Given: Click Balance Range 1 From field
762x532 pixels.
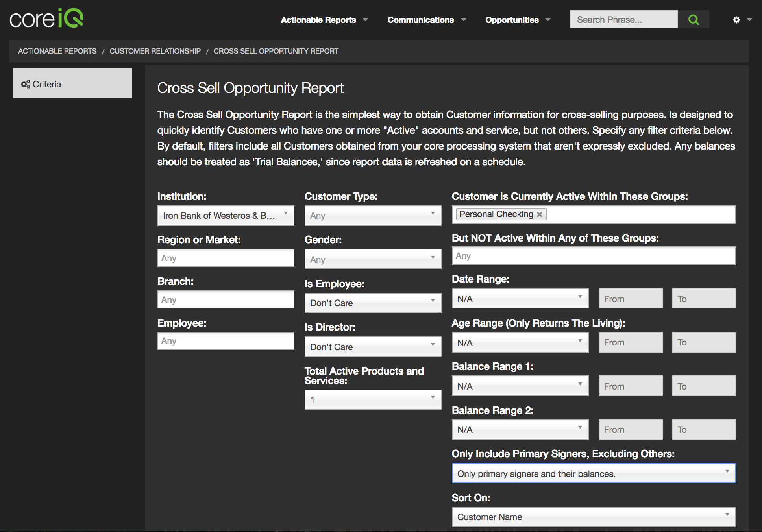Looking at the screenshot, I should [631, 386].
